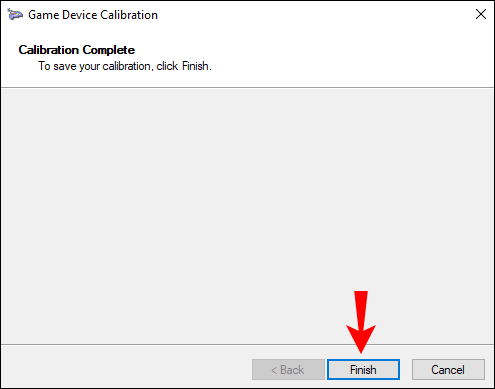Click Finish to save the calibration

pos(363,369)
